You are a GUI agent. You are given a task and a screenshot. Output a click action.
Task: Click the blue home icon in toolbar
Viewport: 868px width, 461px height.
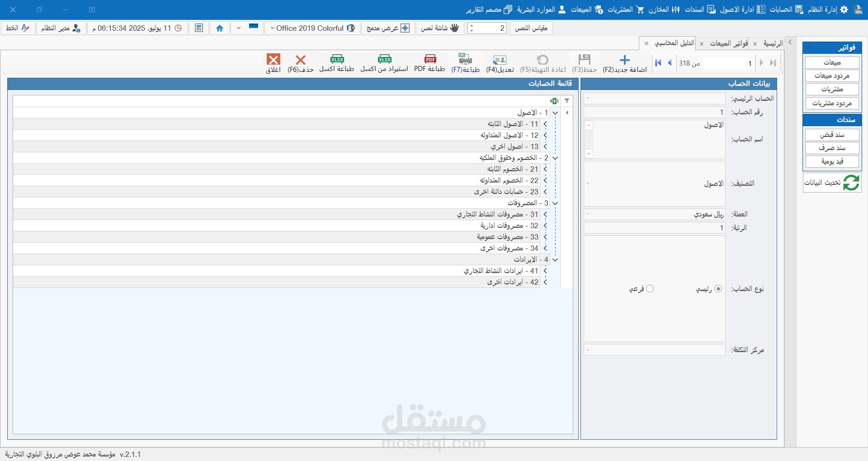220,28
